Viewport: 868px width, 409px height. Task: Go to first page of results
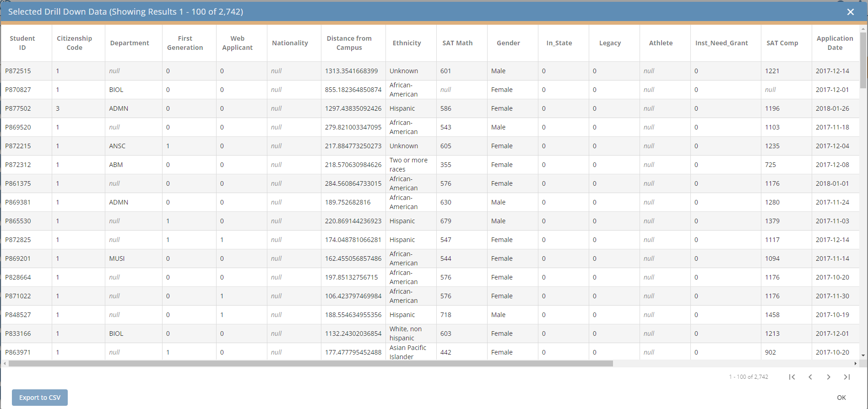[x=792, y=377]
